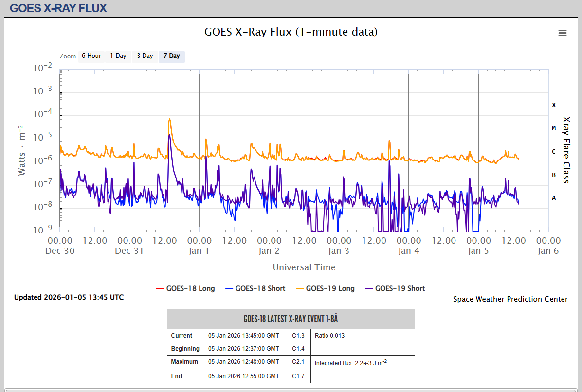Viewport: 582px width, 392px height.
Task: Select the GOES-18 Latest X-Ray Event header
Action: 291,319
